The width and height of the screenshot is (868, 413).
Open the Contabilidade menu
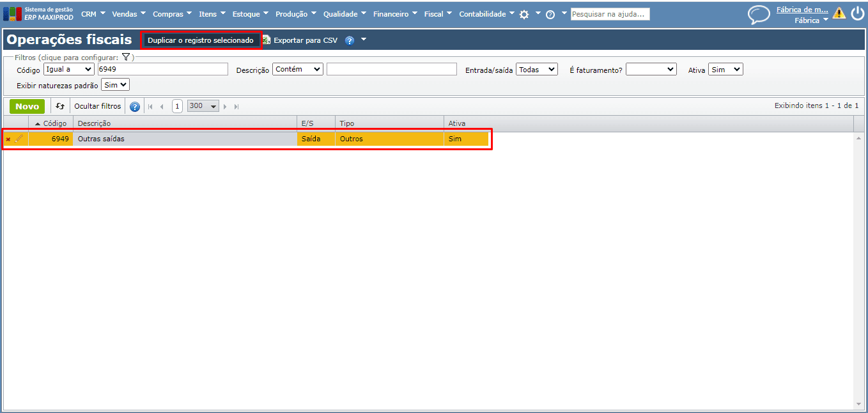487,14
